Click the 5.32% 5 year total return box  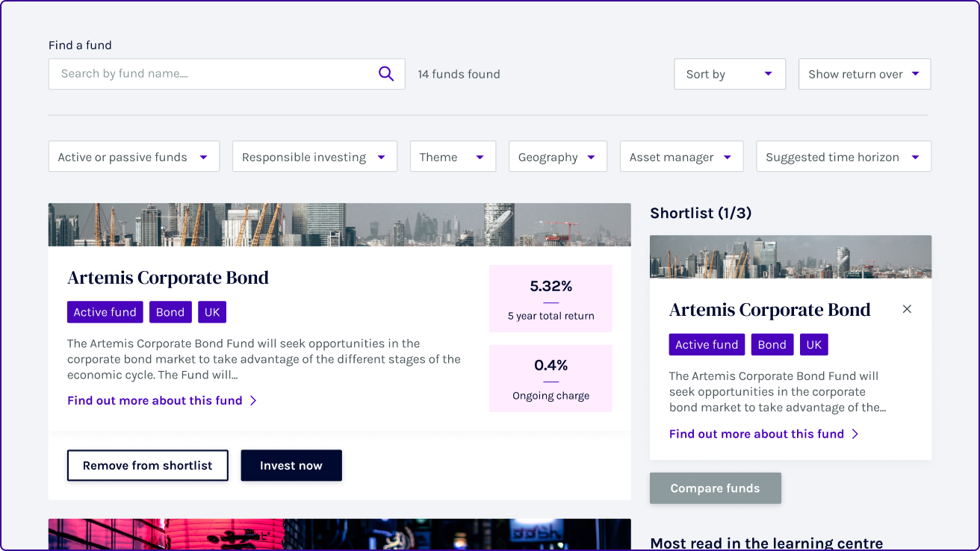pyautogui.click(x=551, y=299)
